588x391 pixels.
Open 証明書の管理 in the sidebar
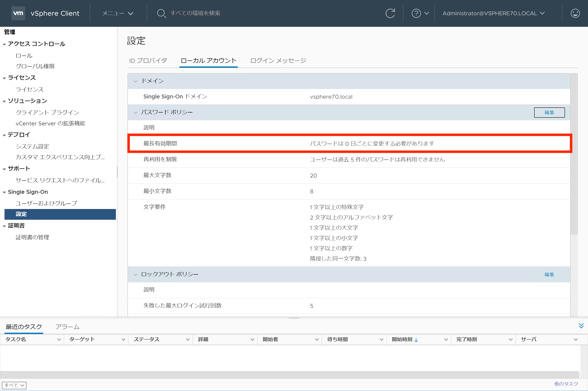(x=32, y=237)
